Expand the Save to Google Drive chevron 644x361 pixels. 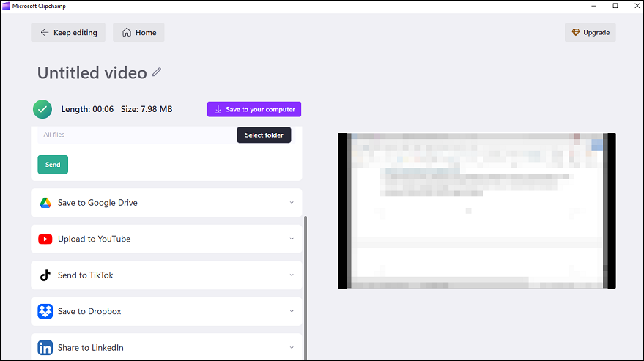tap(292, 203)
